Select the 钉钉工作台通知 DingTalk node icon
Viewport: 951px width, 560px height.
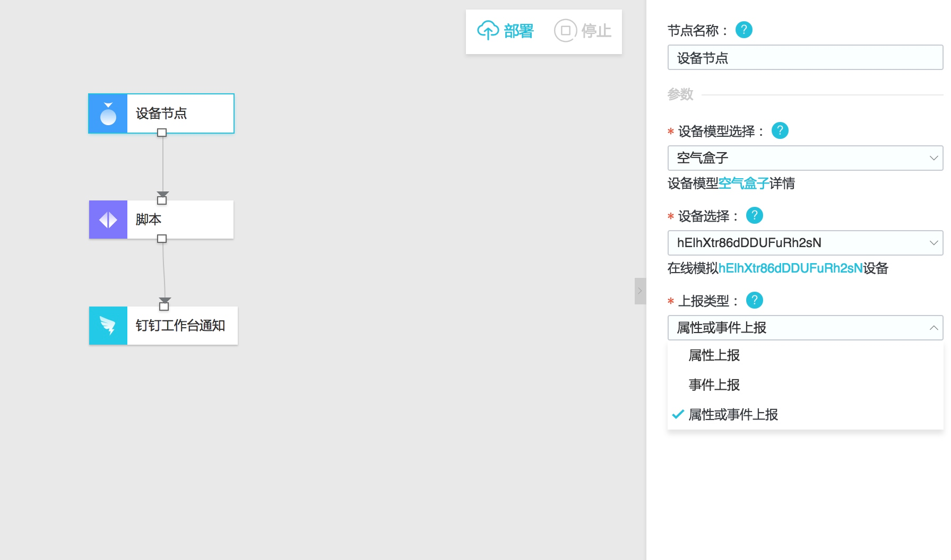tap(108, 326)
